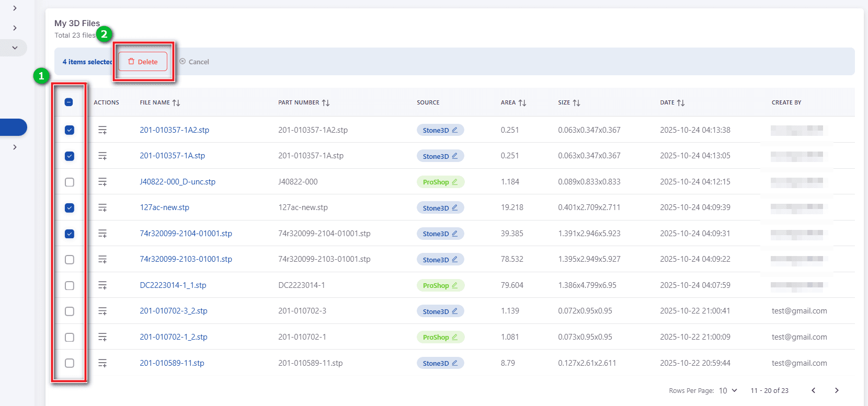The image size is (868, 406).
Task: Edit ProShop source tag of J40822-000_D-unc.stp
Action: (455, 181)
